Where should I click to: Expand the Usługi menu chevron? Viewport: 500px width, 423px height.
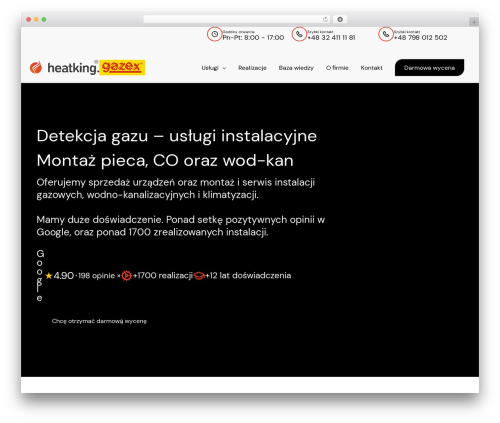[224, 68]
